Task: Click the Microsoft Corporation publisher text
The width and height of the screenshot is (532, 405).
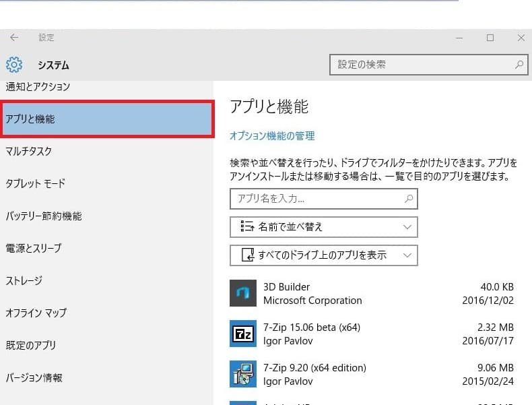Action: pos(312,301)
